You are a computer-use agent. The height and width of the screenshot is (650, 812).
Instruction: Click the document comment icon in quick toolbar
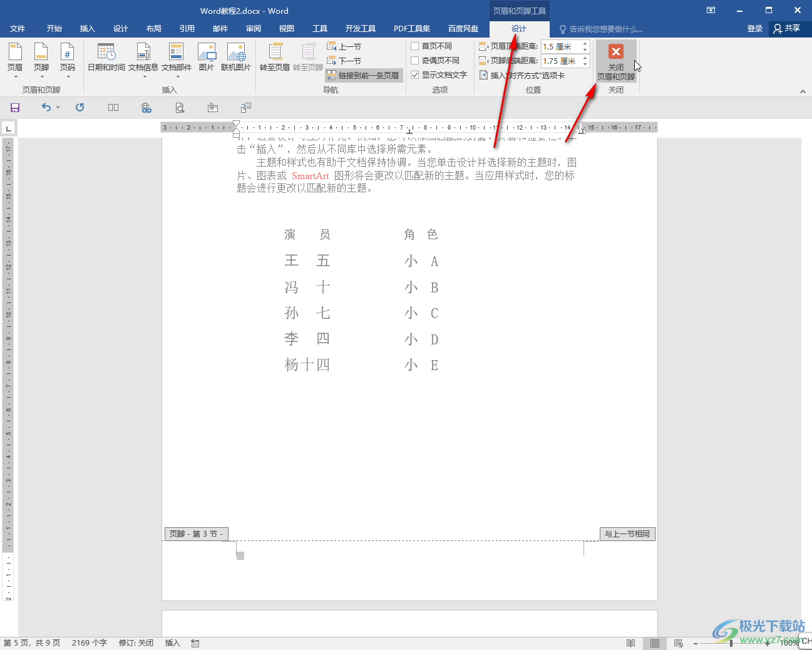246,108
